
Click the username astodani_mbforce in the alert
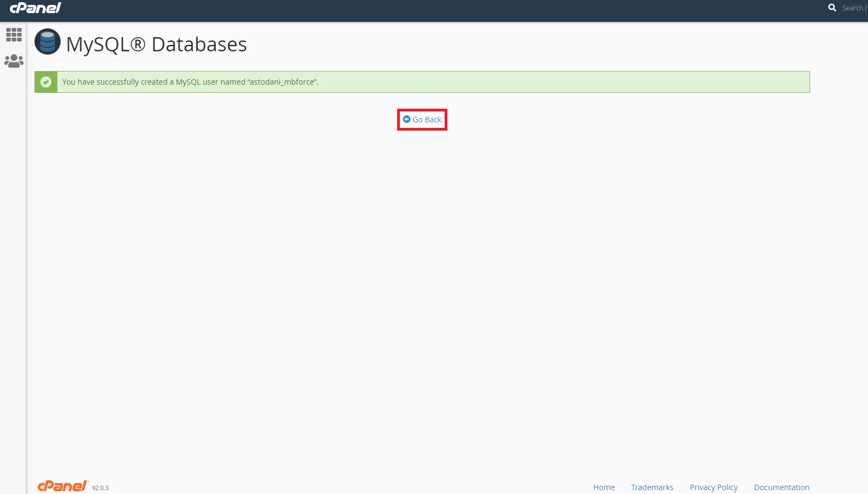pyautogui.click(x=282, y=82)
